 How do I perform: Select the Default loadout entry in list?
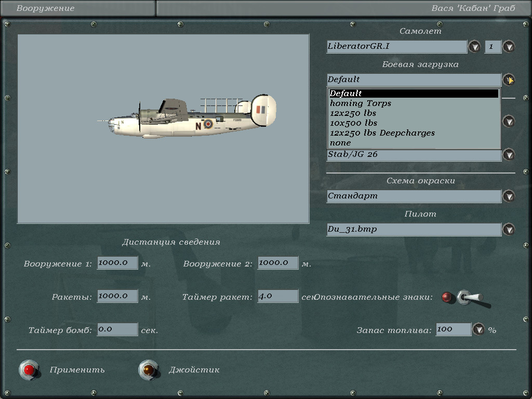pos(414,94)
